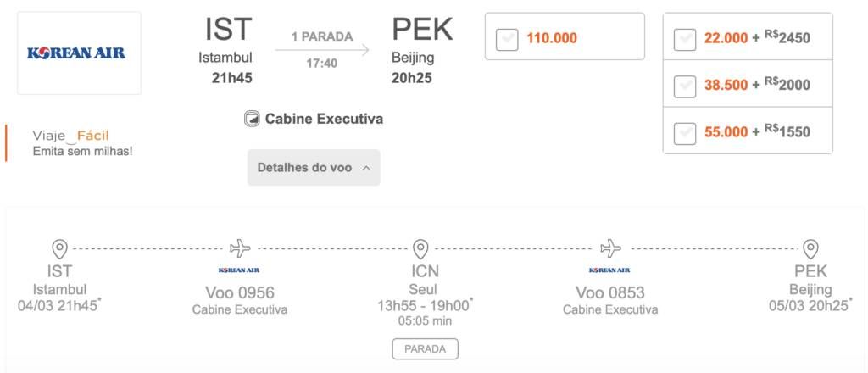Click the Beijing PEK arrival location pin
The width and height of the screenshot is (868, 373).
[810, 249]
